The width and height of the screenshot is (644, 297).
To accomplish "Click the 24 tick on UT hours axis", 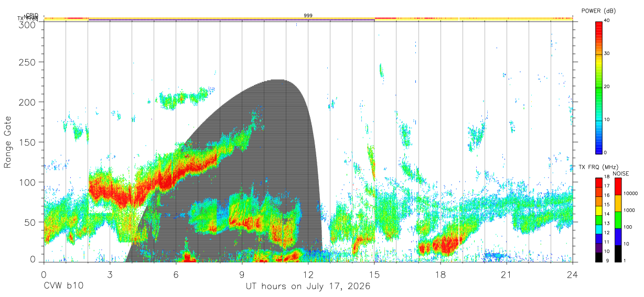I will coord(573,274).
